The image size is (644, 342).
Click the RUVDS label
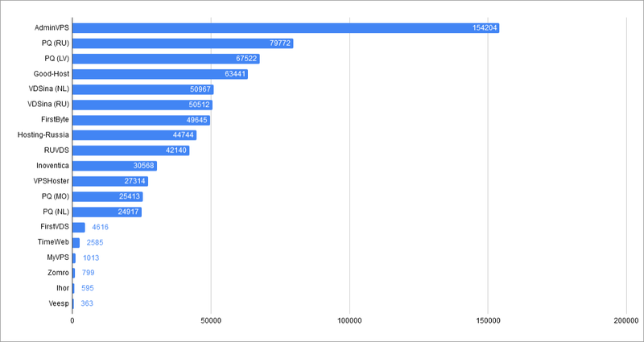click(56, 150)
